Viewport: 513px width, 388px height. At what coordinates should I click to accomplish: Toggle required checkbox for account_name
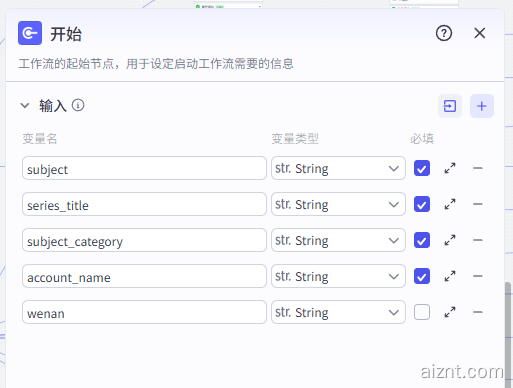pos(422,276)
